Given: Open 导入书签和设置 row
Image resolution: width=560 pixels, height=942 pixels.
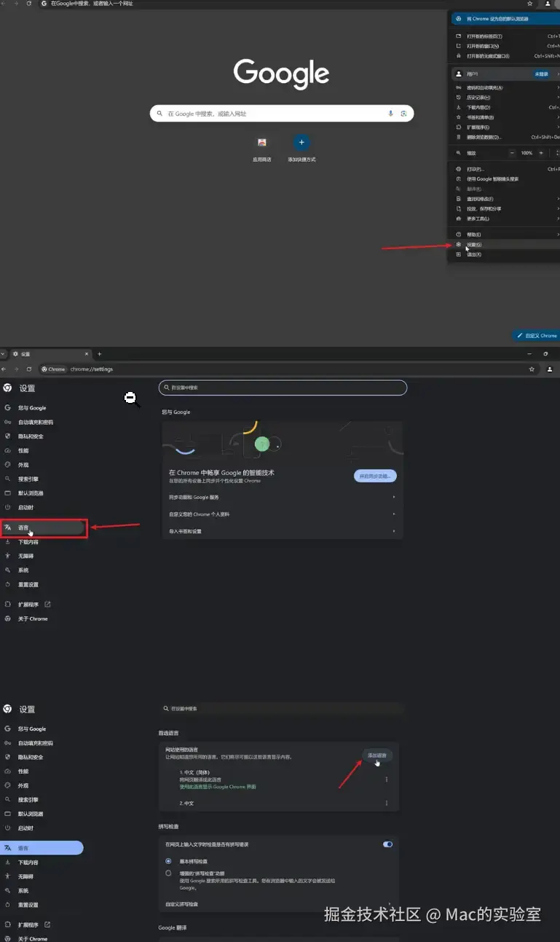Looking at the screenshot, I should [283, 531].
